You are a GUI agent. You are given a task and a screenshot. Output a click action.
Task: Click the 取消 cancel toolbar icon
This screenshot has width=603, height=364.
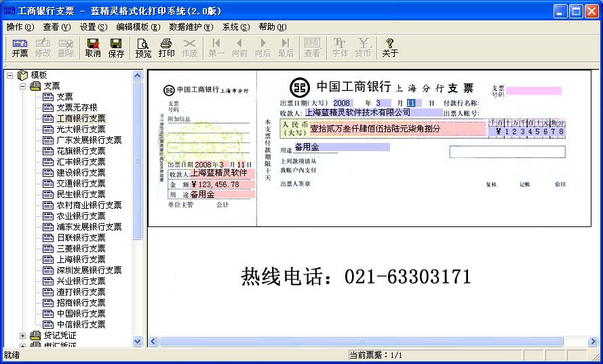[93, 47]
